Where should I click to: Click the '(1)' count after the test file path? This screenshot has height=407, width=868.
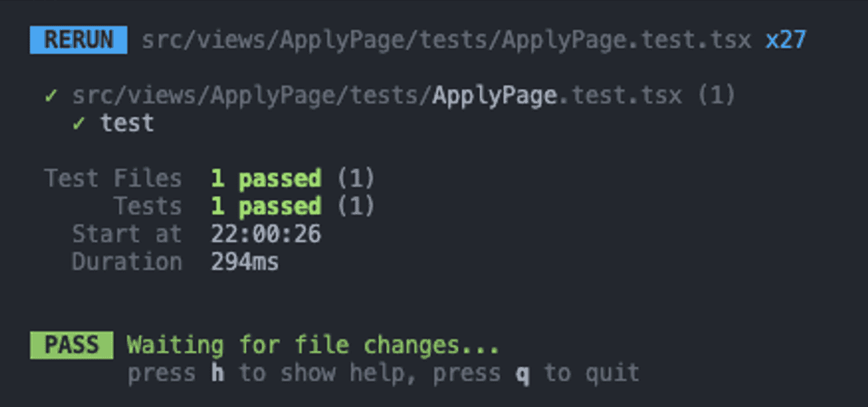tap(717, 96)
